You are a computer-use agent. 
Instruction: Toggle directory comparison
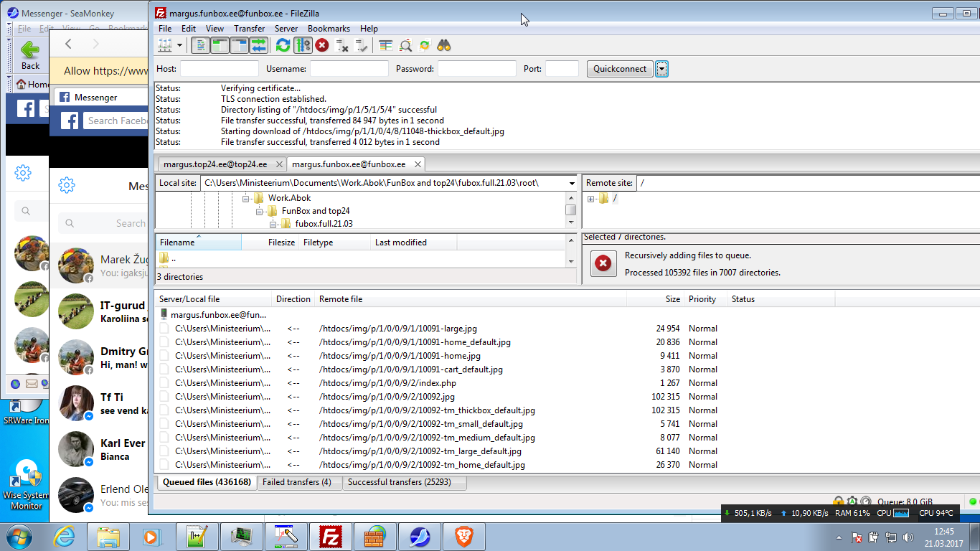405,45
